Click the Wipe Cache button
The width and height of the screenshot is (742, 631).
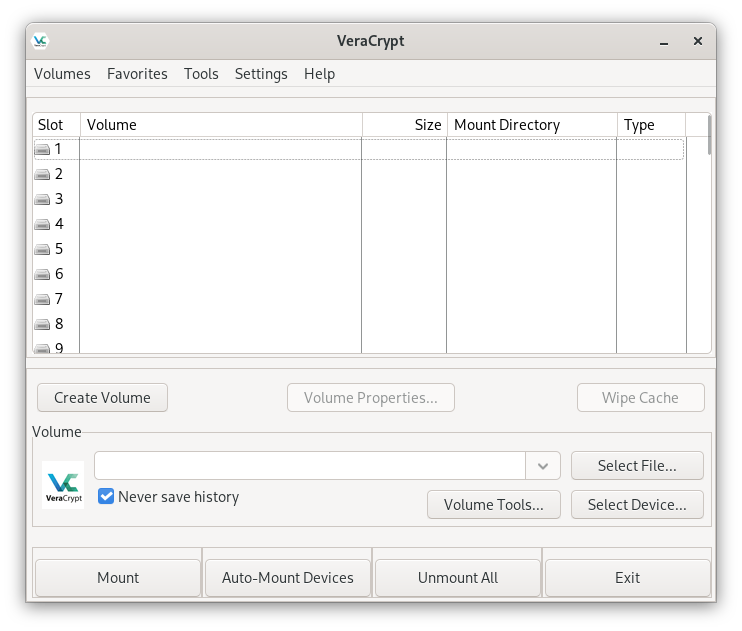(640, 398)
